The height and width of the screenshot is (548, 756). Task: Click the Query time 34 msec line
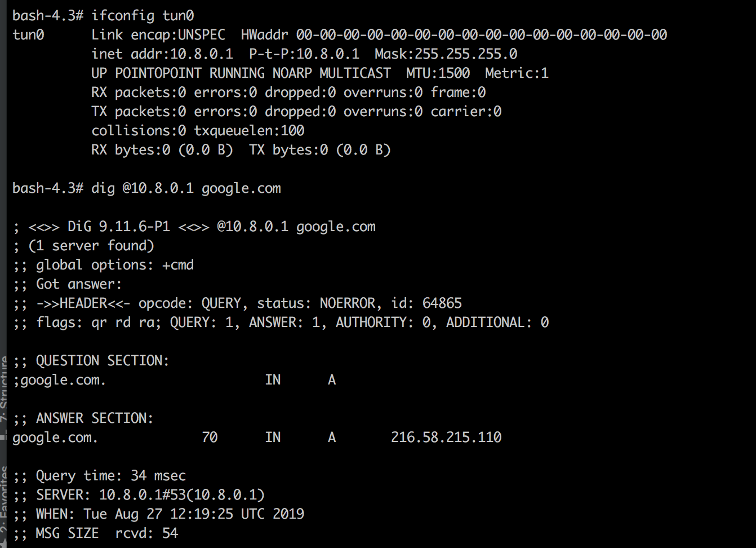coord(99,476)
